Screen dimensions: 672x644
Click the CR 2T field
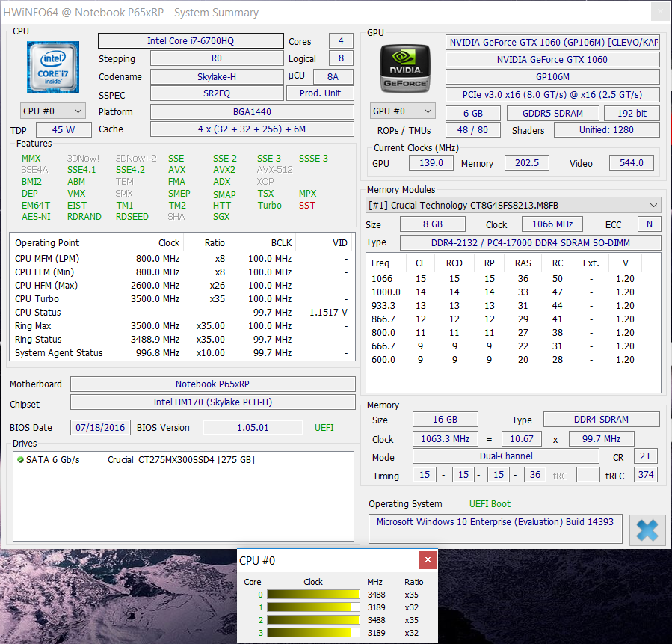tap(645, 456)
